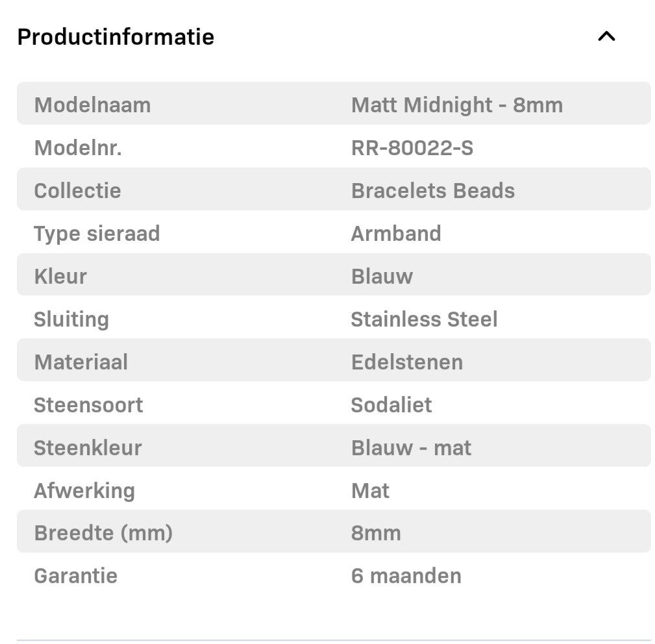Image resolution: width=655 pixels, height=644 pixels.
Task: Click Stainless Steel in Sluiting row
Action: pos(424,319)
